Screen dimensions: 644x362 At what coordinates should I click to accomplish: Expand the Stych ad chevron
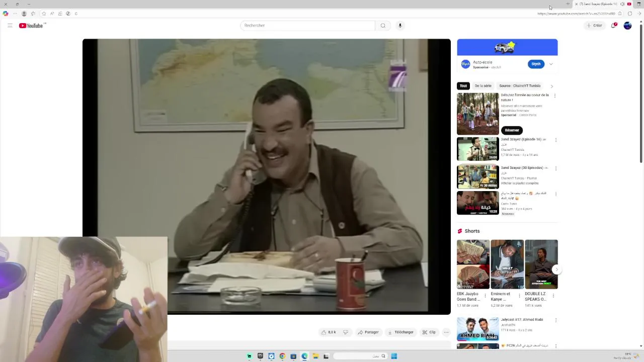(551, 64)
